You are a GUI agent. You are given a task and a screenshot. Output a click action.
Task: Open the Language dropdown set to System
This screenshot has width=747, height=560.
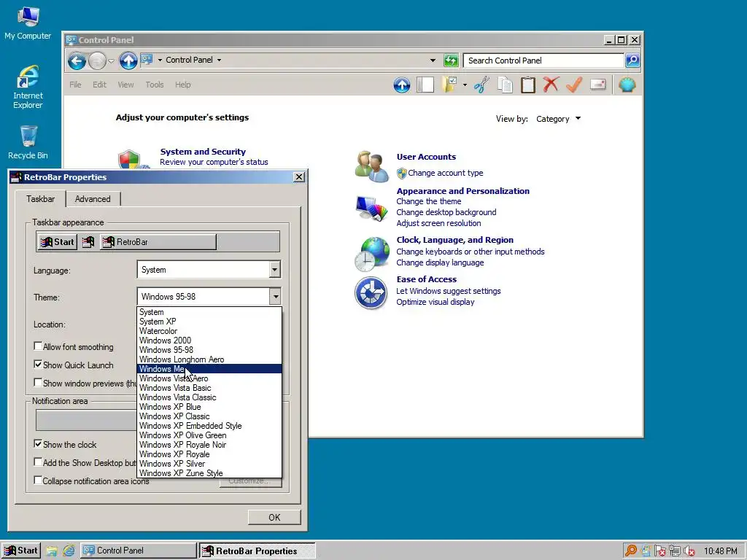point(274,270)
